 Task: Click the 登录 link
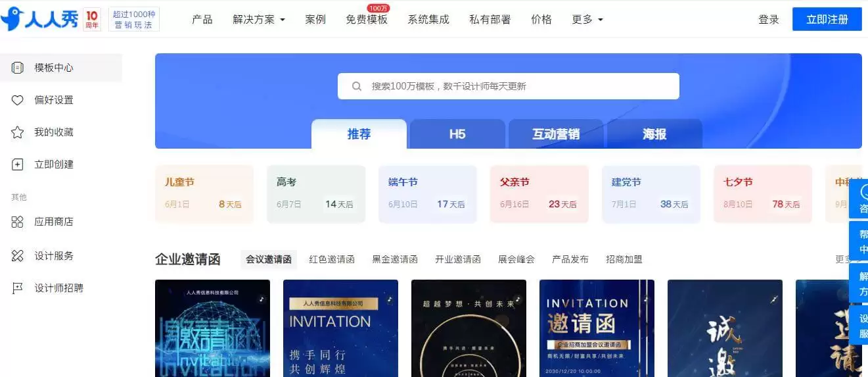[769, 20]
